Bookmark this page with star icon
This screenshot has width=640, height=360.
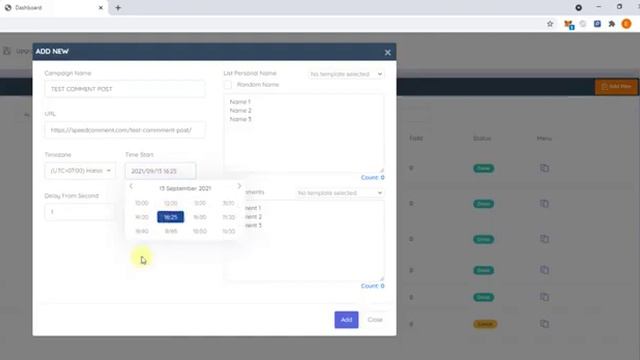(x=550, y=24)
